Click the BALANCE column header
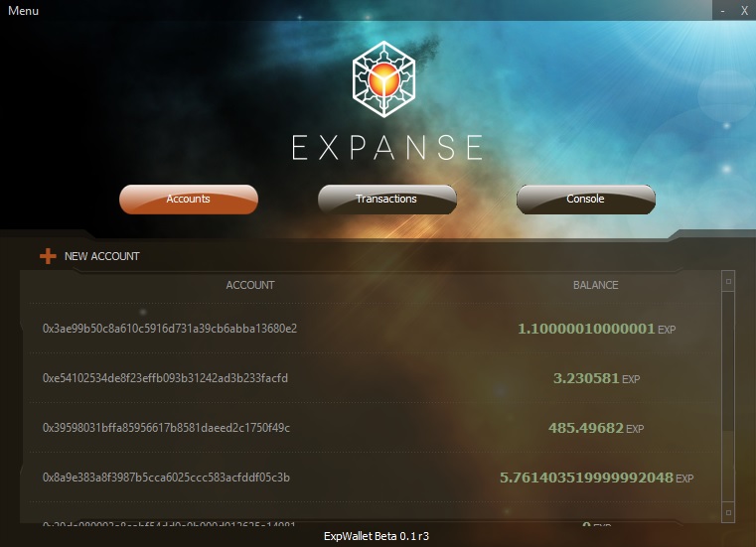The height and width of the screenshot is (547, 756). (596, 285)
